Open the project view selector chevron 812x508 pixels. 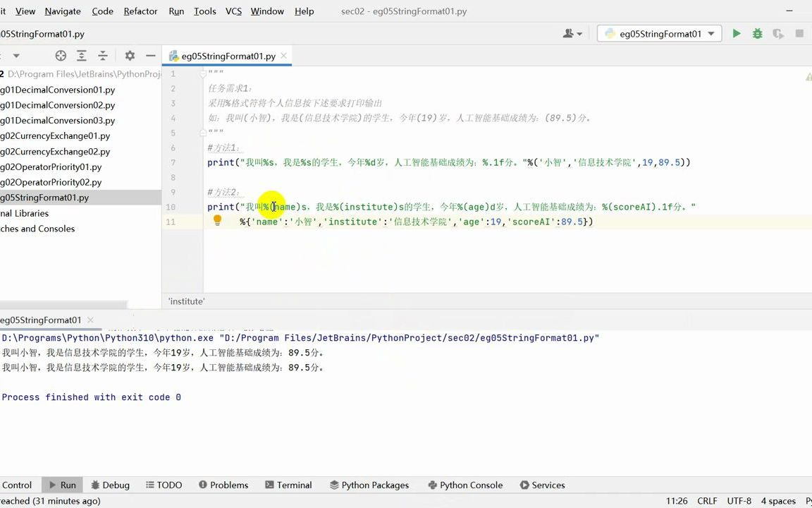click(x=16, y=55)
